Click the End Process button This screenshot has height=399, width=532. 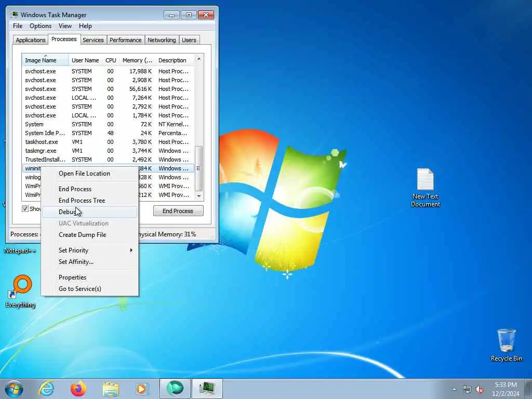[178, 211]
